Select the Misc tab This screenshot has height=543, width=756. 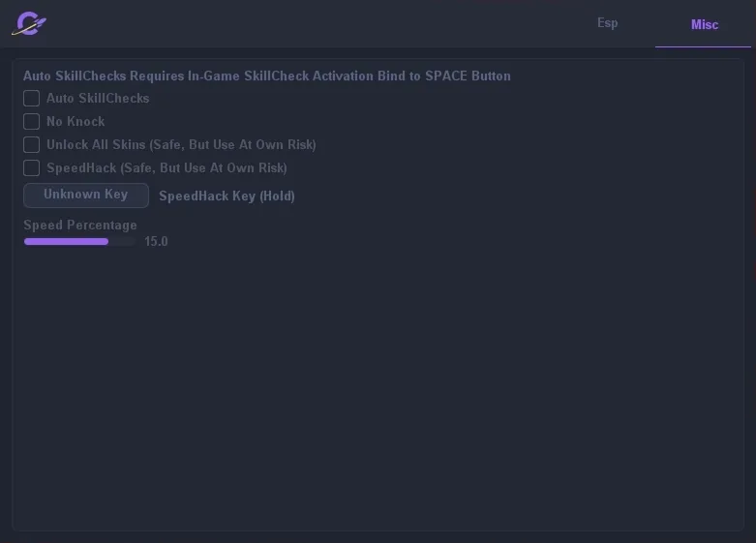(705, 24)
